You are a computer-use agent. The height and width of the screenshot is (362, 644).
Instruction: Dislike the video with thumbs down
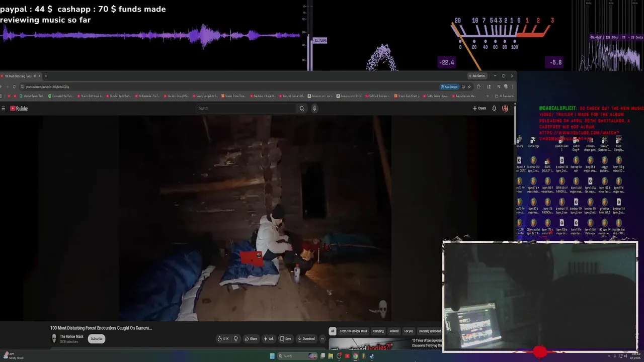(x=235, y=338)
